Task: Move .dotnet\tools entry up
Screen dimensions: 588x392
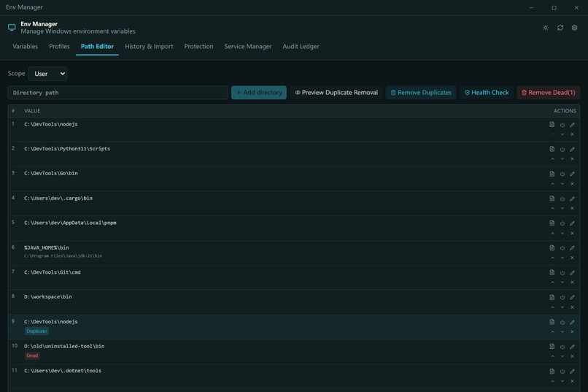Action: pos(552,381)
